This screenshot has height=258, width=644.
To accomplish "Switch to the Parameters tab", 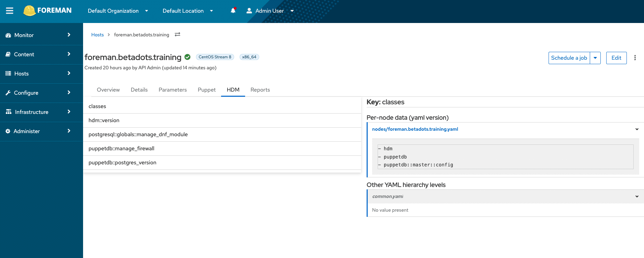I will (173, 90).
